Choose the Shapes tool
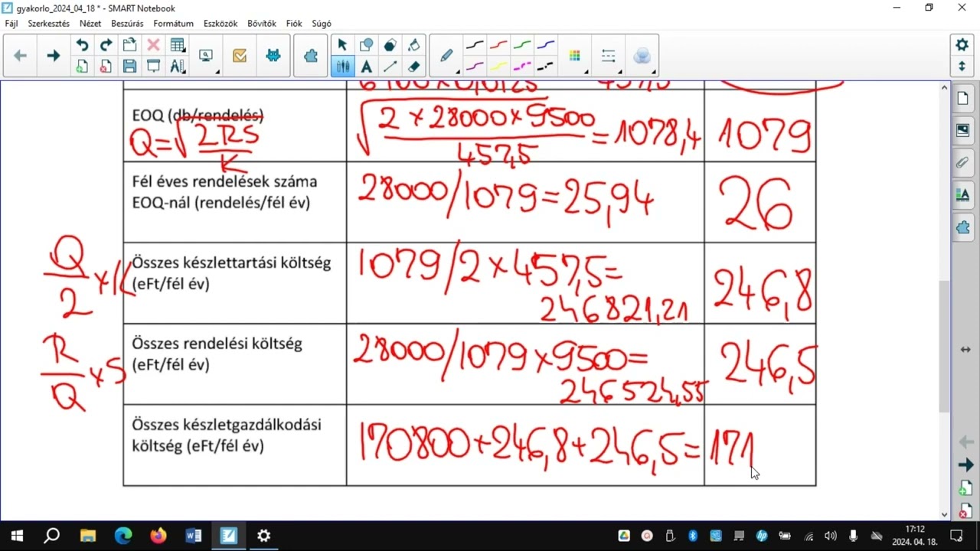Screen dimensions: 980x551 366,45
